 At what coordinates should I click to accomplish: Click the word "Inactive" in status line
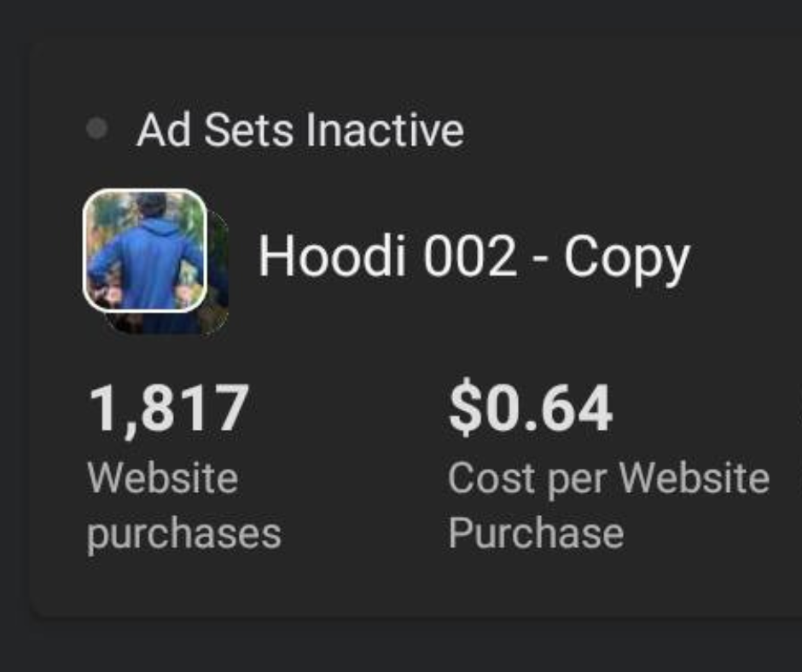click(385, 130)
